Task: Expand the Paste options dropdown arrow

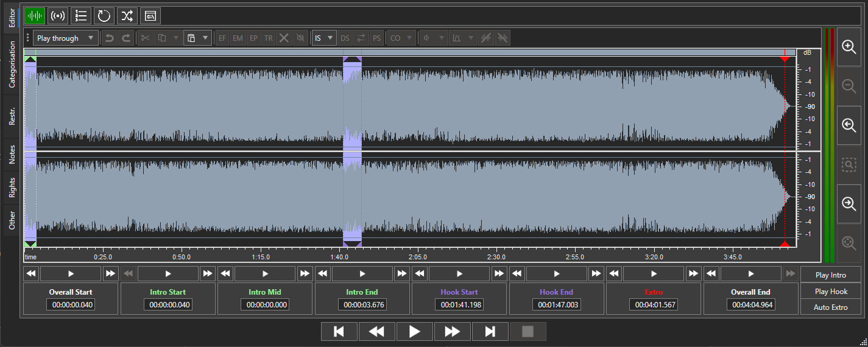Action: tap(206, 38)
